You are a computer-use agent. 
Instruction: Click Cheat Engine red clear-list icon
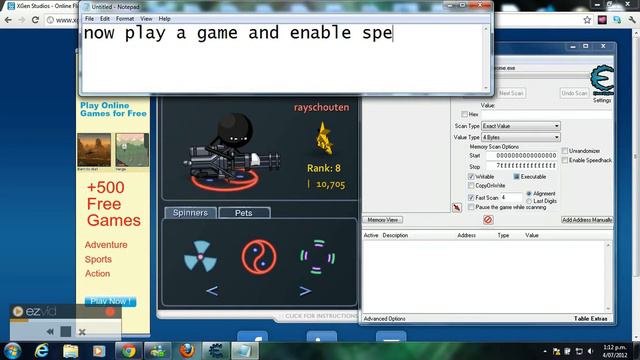pyautogui.click(x=488, y=220)
